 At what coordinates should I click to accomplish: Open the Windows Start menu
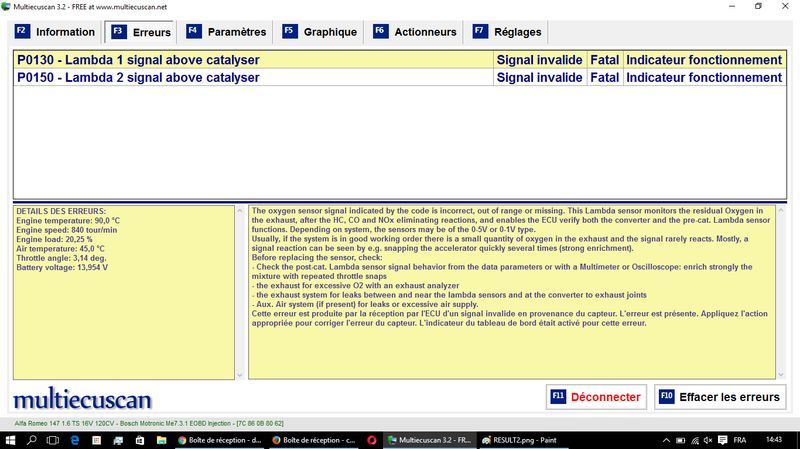(10, 440)
